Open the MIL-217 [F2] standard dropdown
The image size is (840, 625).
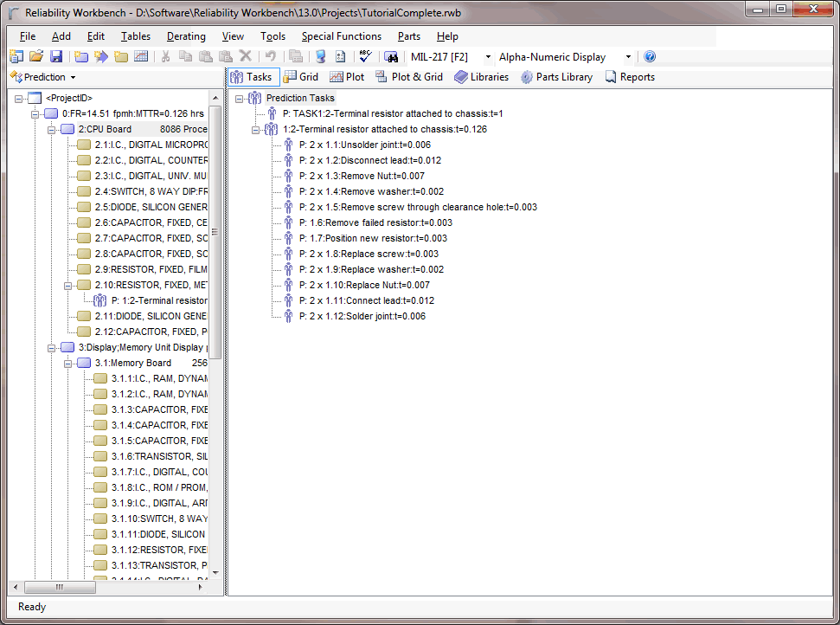tap(488, 57)
